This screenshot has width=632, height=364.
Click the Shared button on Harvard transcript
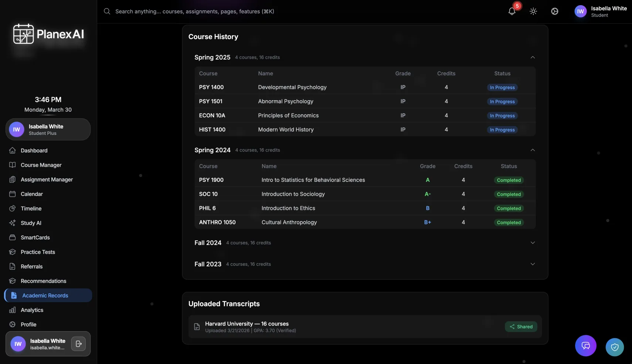pos(521,327)
